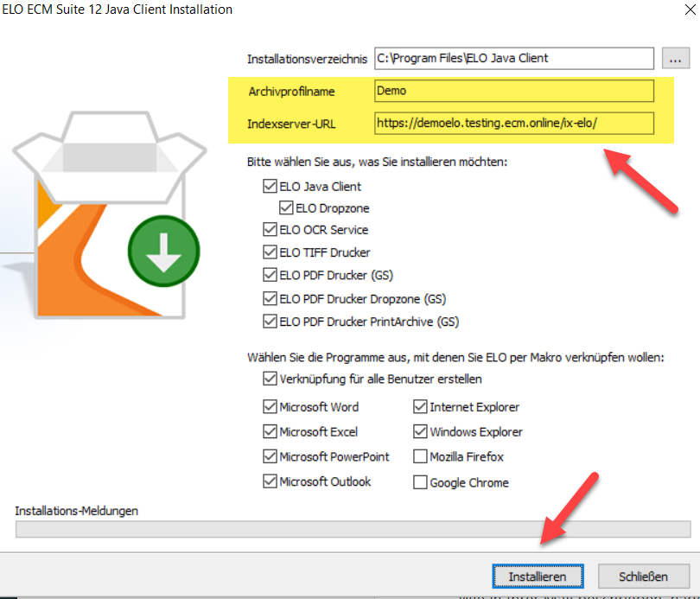Disable ELO OCR Service installation
The width and height of the screenshot is (700, 599).
270,229
